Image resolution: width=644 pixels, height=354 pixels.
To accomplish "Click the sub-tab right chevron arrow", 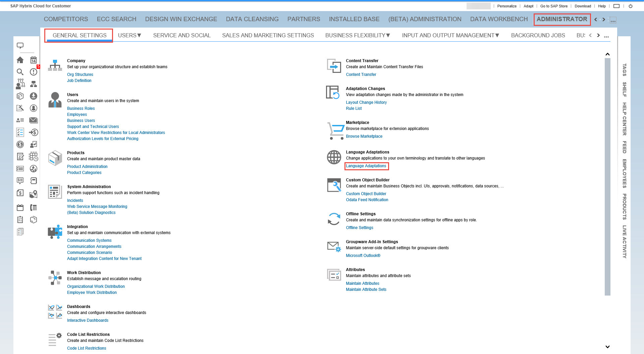I will click(598, 35).
